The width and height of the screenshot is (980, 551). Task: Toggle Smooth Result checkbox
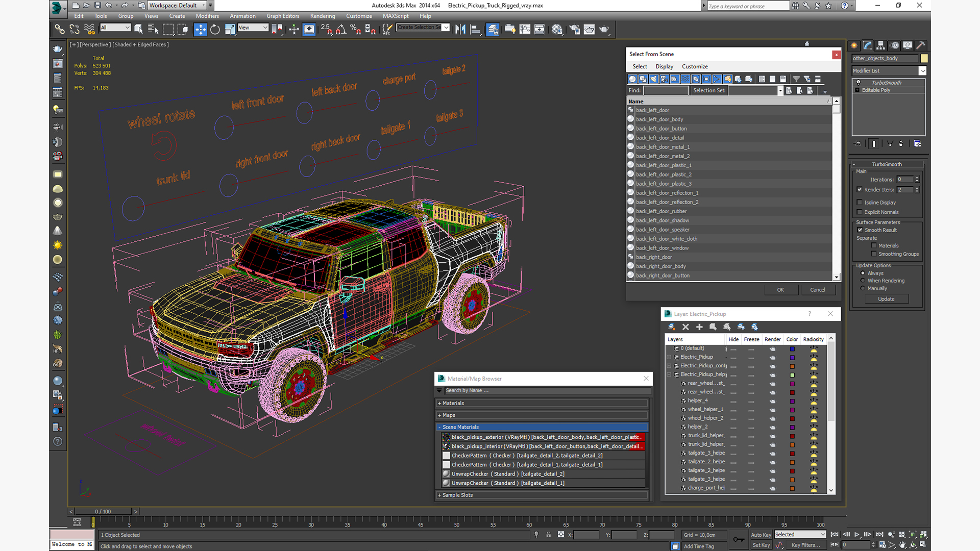[x=860, y=230]
